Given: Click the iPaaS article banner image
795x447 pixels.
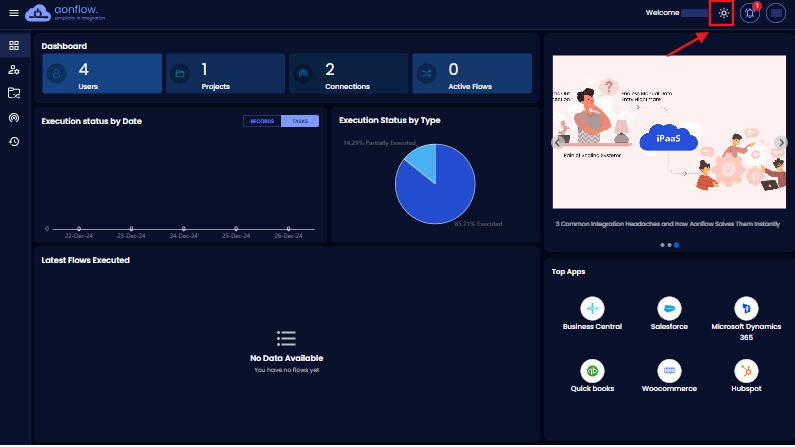Looking at the screenshot, I should click(x=669, y=140).
